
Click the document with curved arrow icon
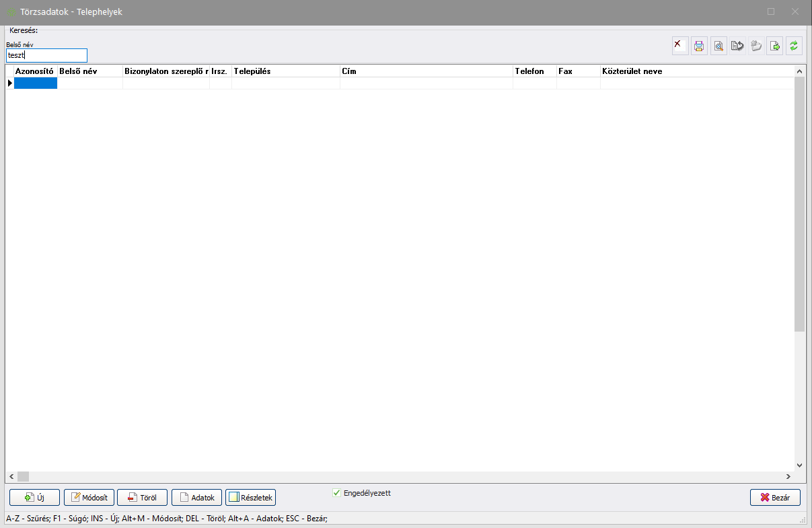[x=737, y=46]
